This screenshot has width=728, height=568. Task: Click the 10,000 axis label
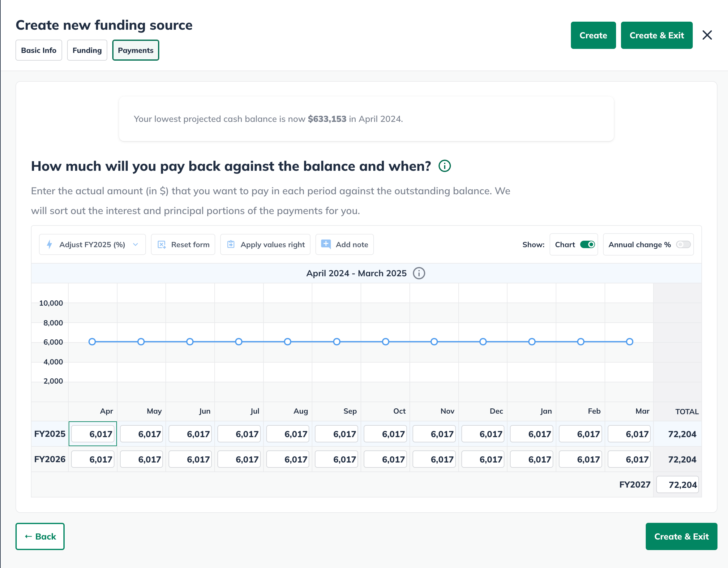point(51,303)
